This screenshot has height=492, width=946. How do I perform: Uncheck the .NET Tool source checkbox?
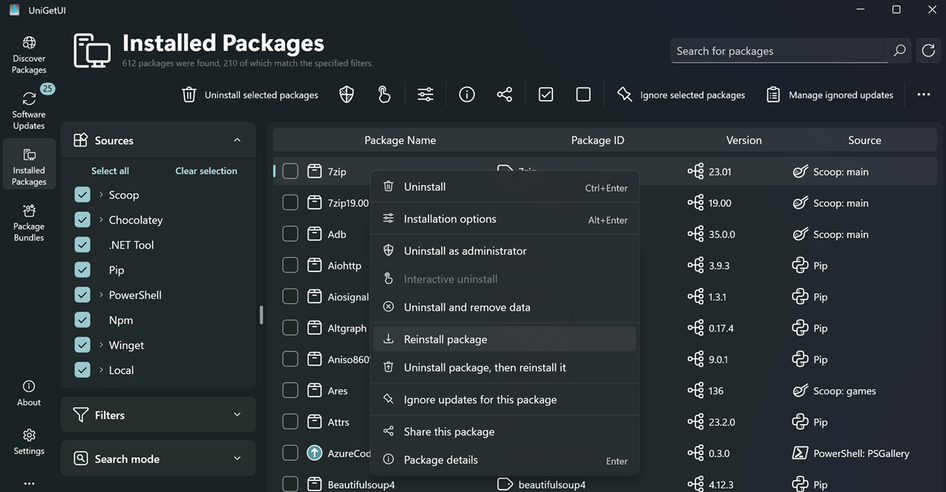[82, 244]
